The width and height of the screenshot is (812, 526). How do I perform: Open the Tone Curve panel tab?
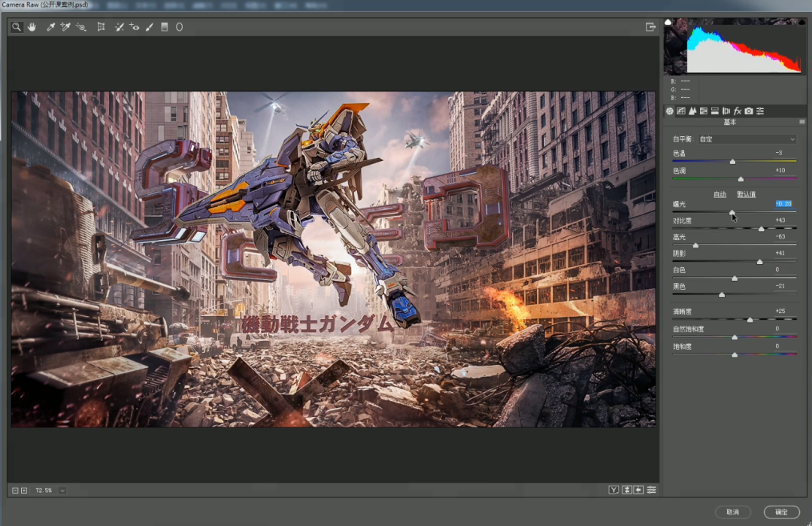coord(681,111)
